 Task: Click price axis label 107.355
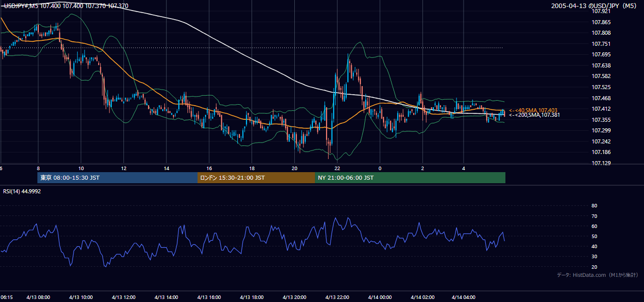(x=602, y=120)
